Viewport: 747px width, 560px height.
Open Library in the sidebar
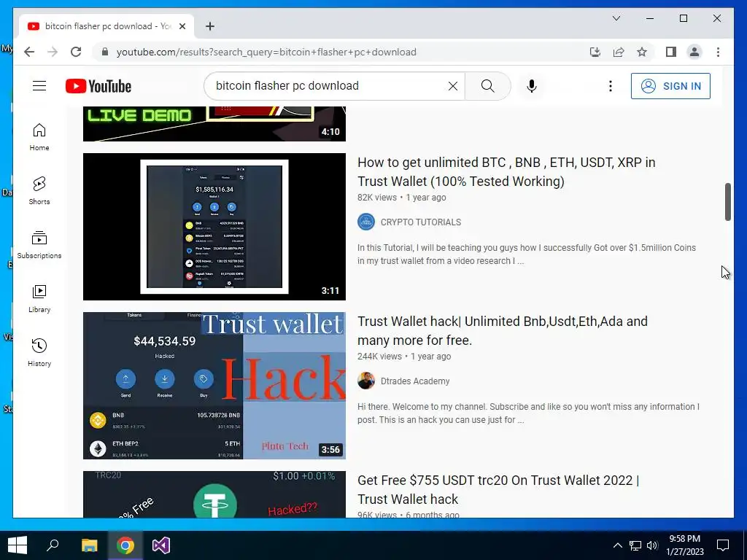pyautogui.click(x=39, y=298)
